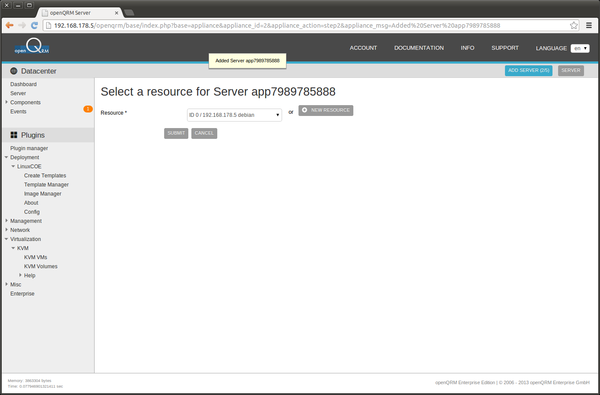Open Create Templates under LinuxCOE
This screenshot has width=600, height=395.
[45, 176]
